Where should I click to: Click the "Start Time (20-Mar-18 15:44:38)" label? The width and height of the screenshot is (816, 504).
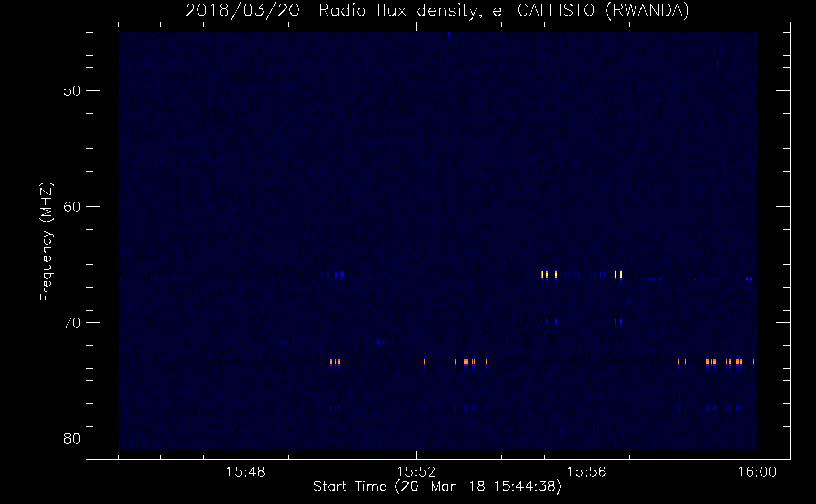437,487
